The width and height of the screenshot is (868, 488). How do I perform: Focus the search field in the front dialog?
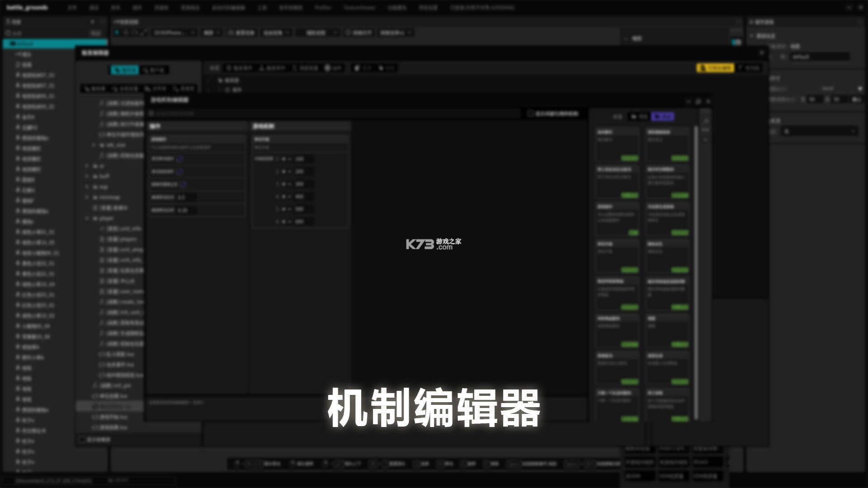click(335, 113)
